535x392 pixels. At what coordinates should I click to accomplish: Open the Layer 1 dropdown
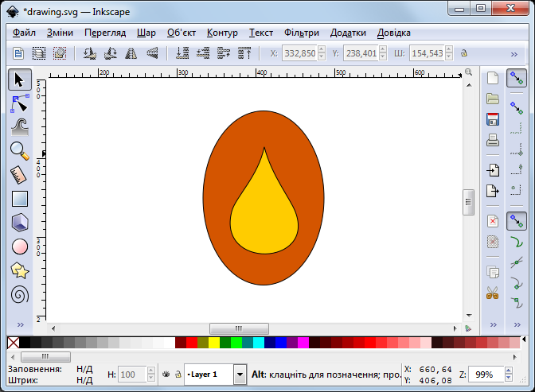pyautogui.click(x=240, y=374)
